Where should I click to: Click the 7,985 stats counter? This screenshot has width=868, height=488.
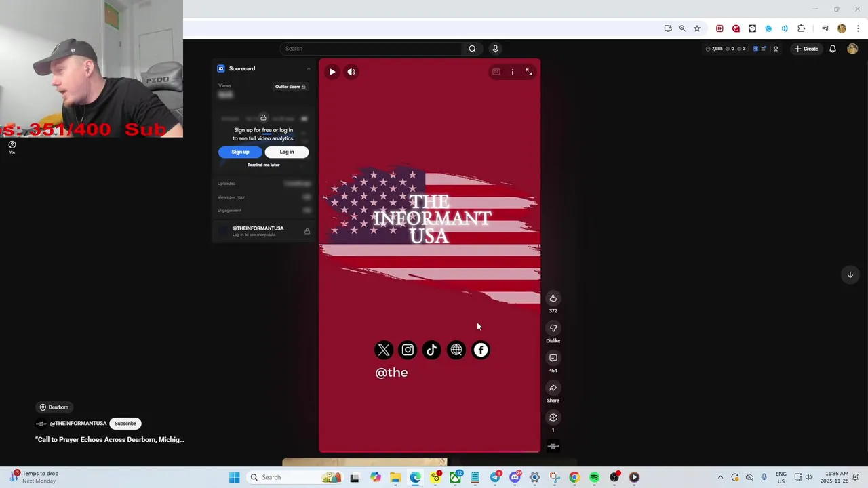click(x=714, y=49)
